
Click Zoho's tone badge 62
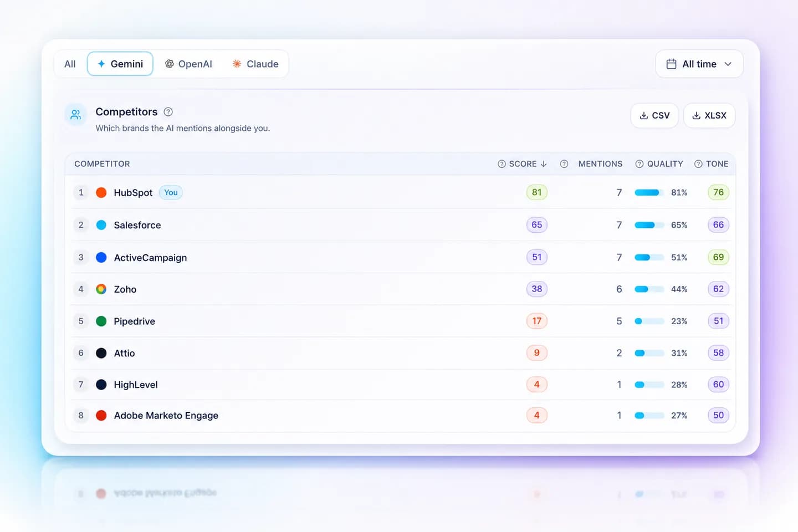pos(718,289)
